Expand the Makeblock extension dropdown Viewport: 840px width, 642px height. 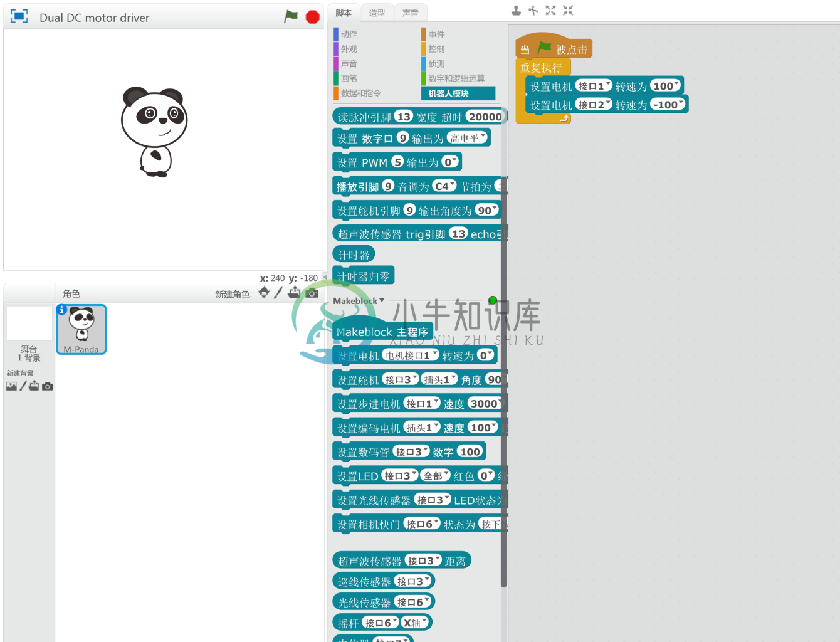click(359, 301)
